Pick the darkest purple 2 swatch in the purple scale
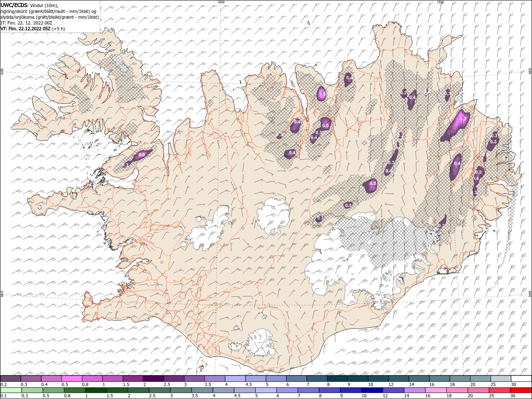The width and height of the screenshot is (532, 399). coord(153,379)
